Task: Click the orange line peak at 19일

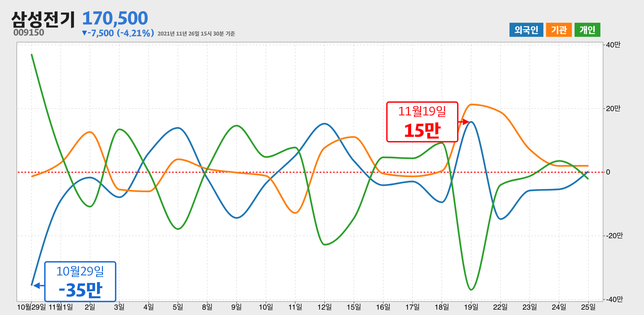Action: tap(471, 105)
